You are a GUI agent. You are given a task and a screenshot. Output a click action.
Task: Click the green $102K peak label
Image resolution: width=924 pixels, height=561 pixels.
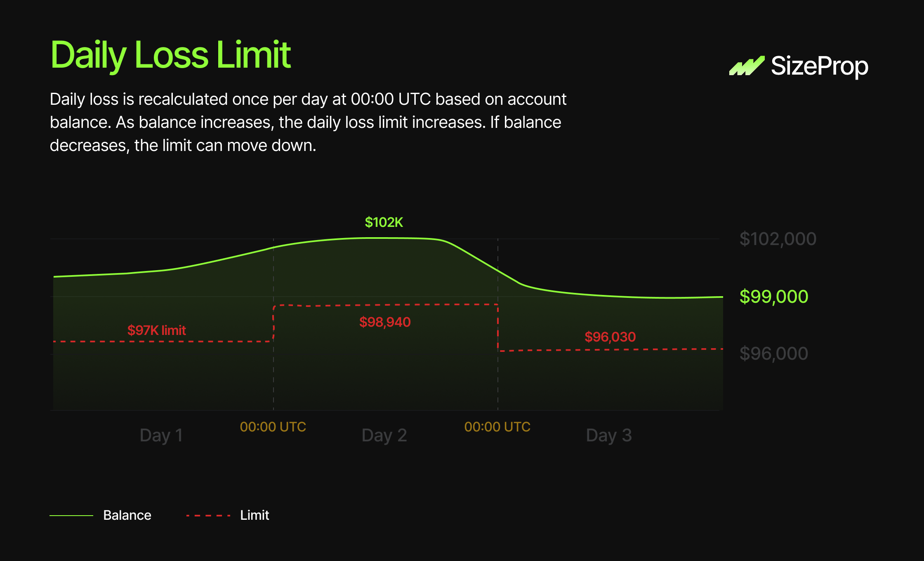tap(384, 222)
